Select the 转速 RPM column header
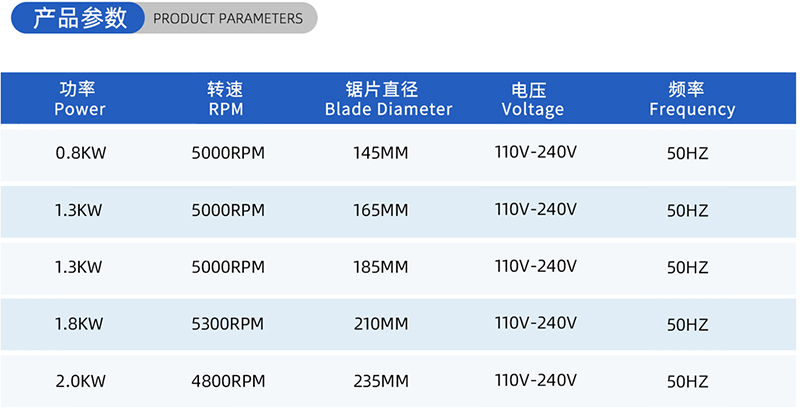The image size is (800, 419). 226,99
